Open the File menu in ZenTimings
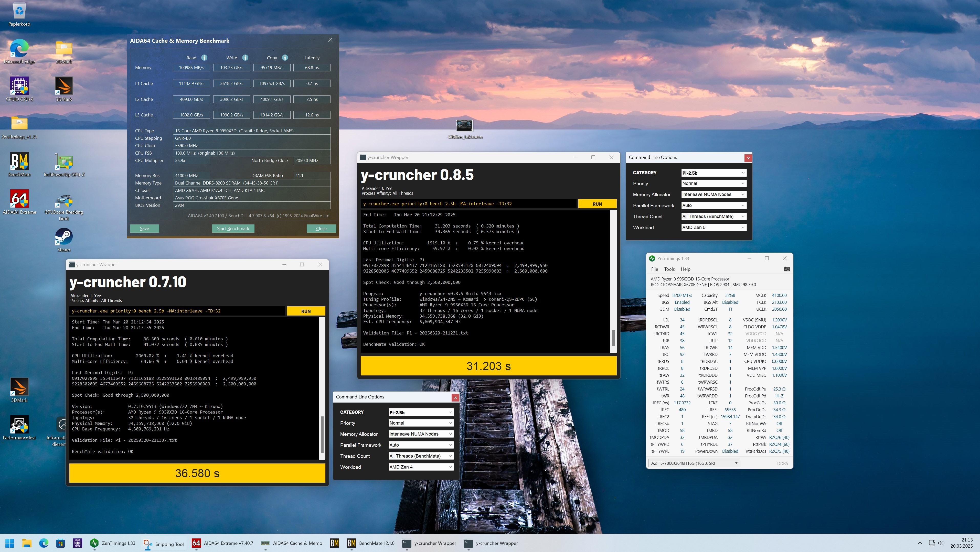The width and height of the screenshot is (980, 552). [654, 269]
